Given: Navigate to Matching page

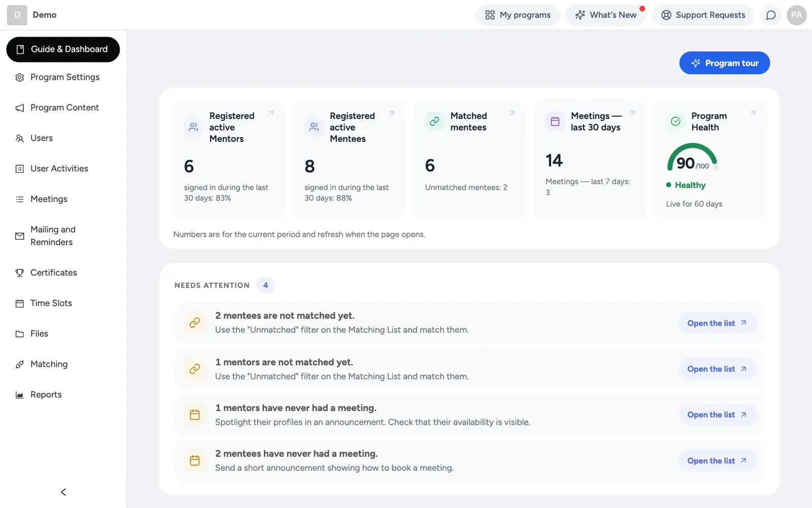Looking at the screenshot, I should 63,364.
